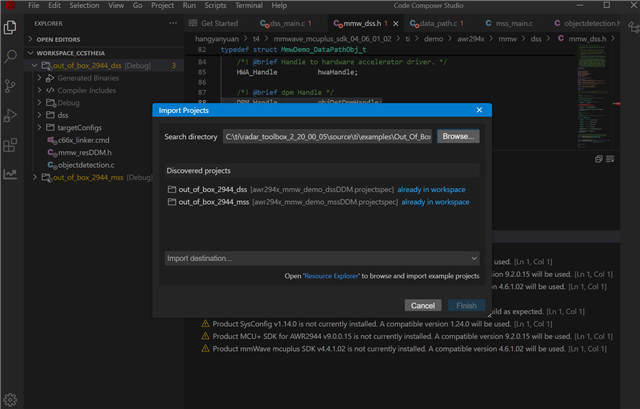
Task: Open the Terminal menu
Action: click(x=249, y=5)
